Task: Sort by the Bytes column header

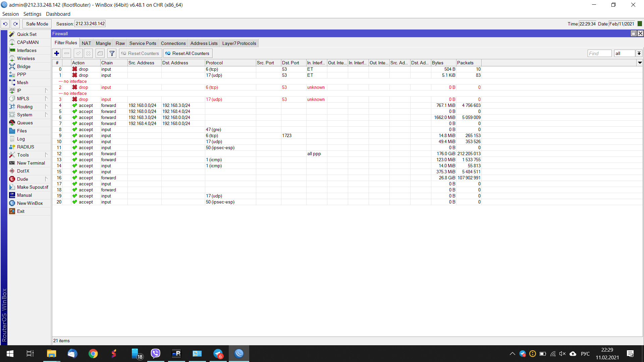Action: [x=443, y=63]
